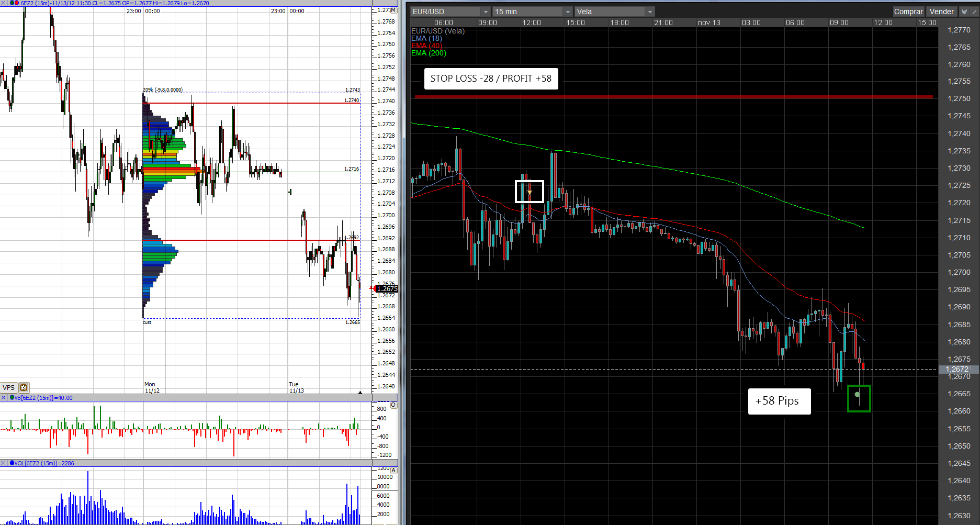Click the VB[6EZ2 (15m)]=40.00 pane title
Image resolution: width=980 pixels, height=525 pixels.
43,398
